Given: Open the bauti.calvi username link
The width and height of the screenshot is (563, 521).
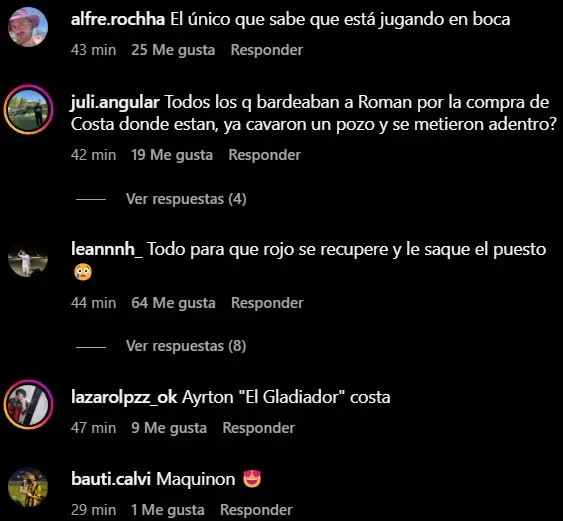Looking at the screenshot, I should coord(111,479).
